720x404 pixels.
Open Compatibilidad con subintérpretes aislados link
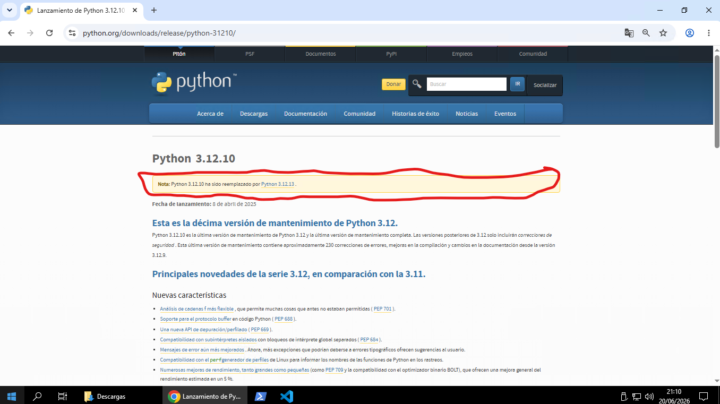tap(208, 340)
